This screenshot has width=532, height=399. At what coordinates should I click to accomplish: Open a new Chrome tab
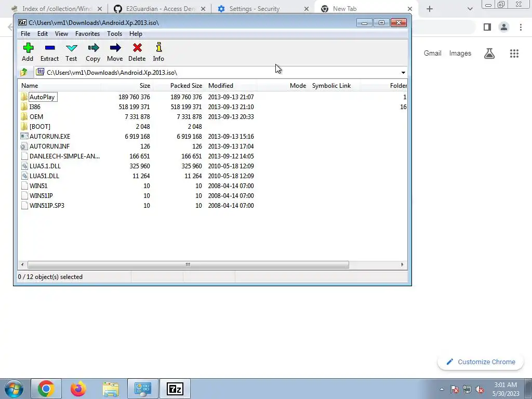point(430,9)
